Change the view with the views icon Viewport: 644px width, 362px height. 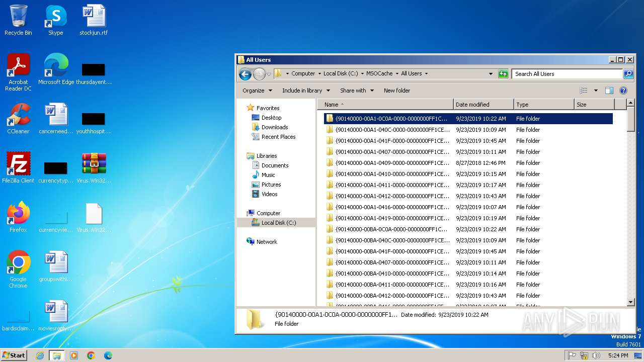pos(584,90)
